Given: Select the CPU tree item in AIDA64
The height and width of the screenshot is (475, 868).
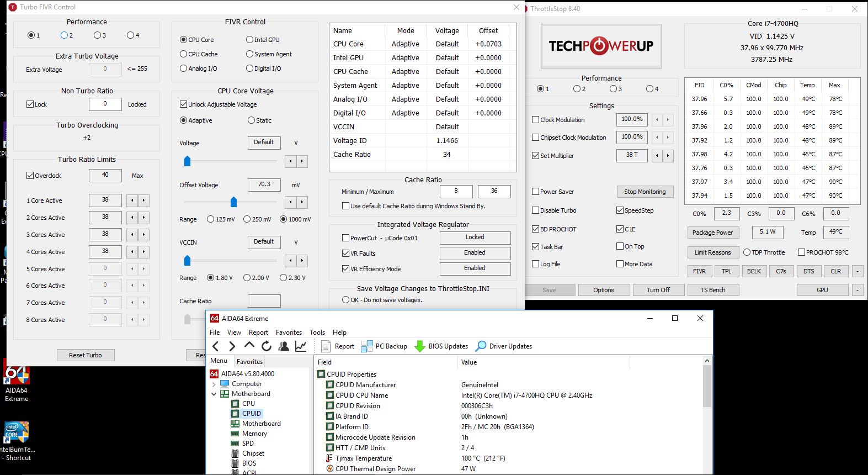Looking at the screenshot, I should (243, 404).
